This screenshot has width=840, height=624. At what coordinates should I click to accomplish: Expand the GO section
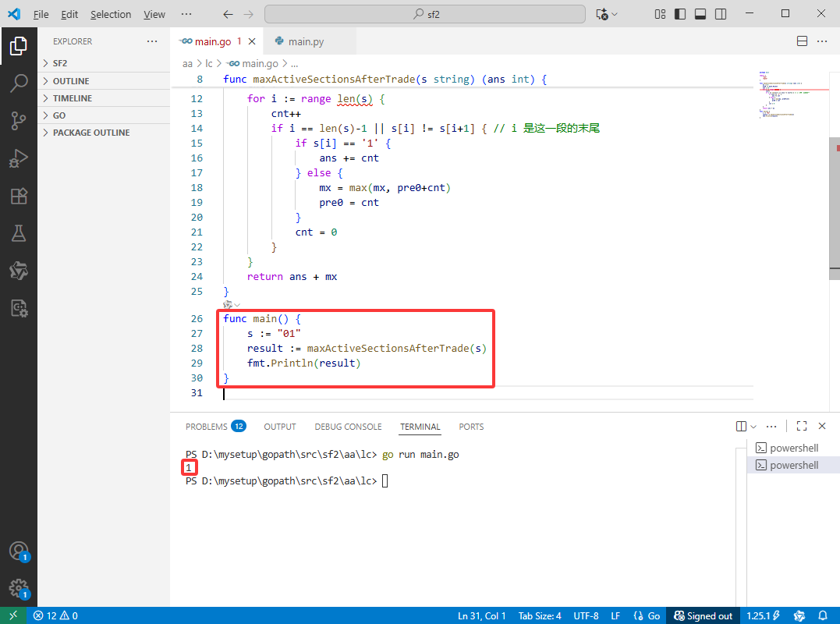pos(104,115)
